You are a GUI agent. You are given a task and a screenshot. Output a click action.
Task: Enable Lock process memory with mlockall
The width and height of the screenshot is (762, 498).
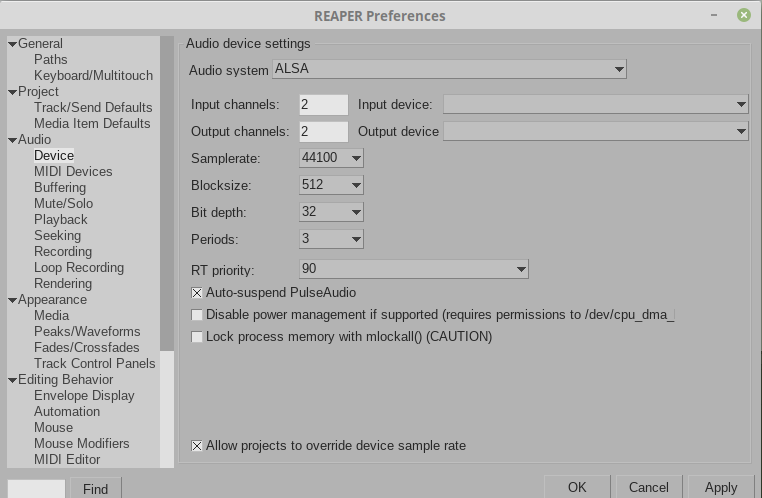pyautogui.click(x=197, y=337)
